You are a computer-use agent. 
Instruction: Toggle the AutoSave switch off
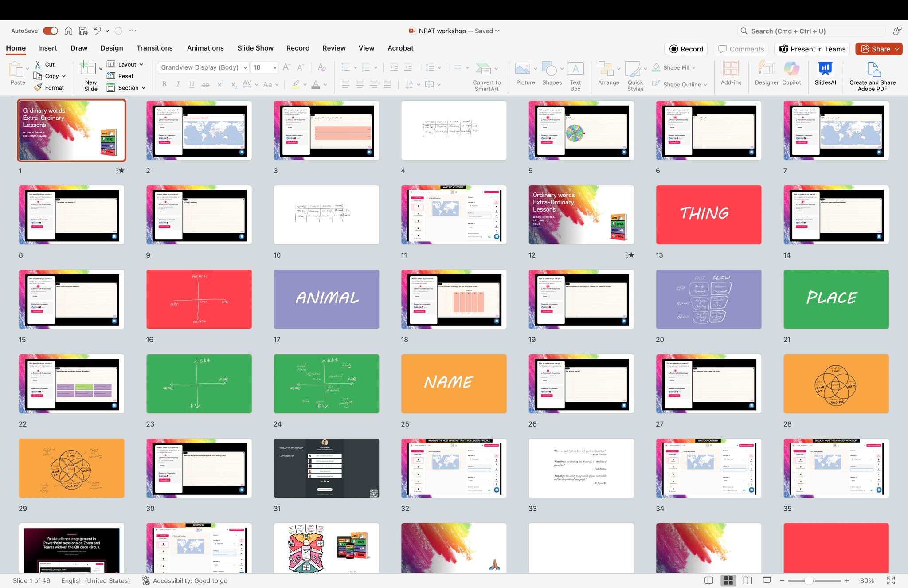(51, 31)
